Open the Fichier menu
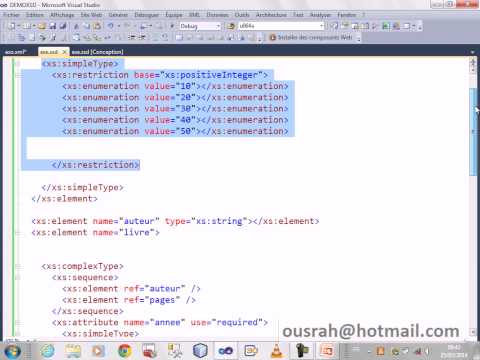The image size is (480, 360). 11,15
